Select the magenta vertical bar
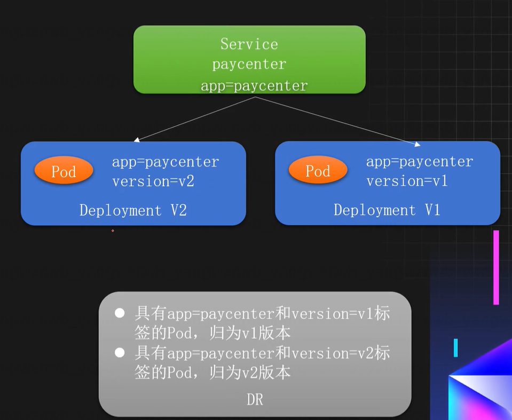Screen dimensions: 512x420 (x=496, y=267)
